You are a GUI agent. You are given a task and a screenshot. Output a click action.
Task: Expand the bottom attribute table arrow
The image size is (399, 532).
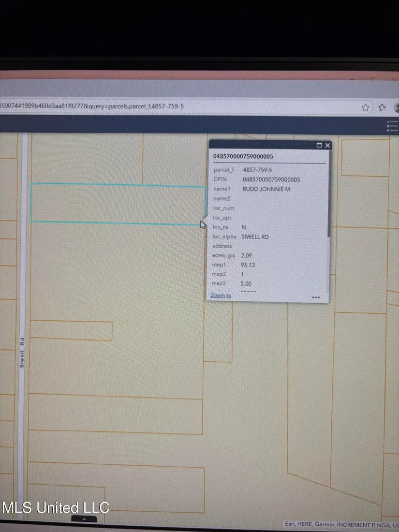[84, 518]
